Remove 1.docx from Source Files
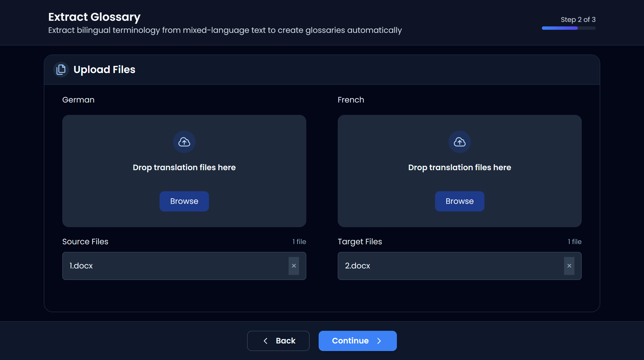The image size is (644, 360). click(x=294, y=266)
